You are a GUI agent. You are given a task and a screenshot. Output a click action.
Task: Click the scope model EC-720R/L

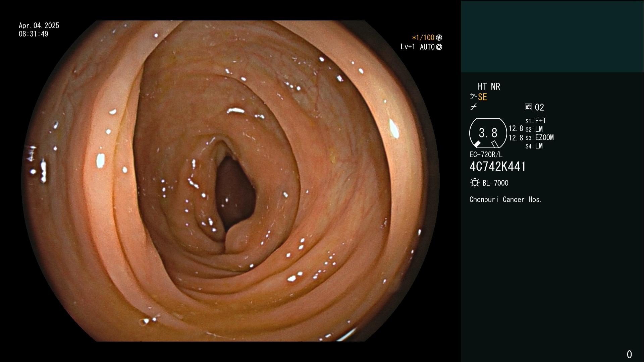tap(486, 155)
